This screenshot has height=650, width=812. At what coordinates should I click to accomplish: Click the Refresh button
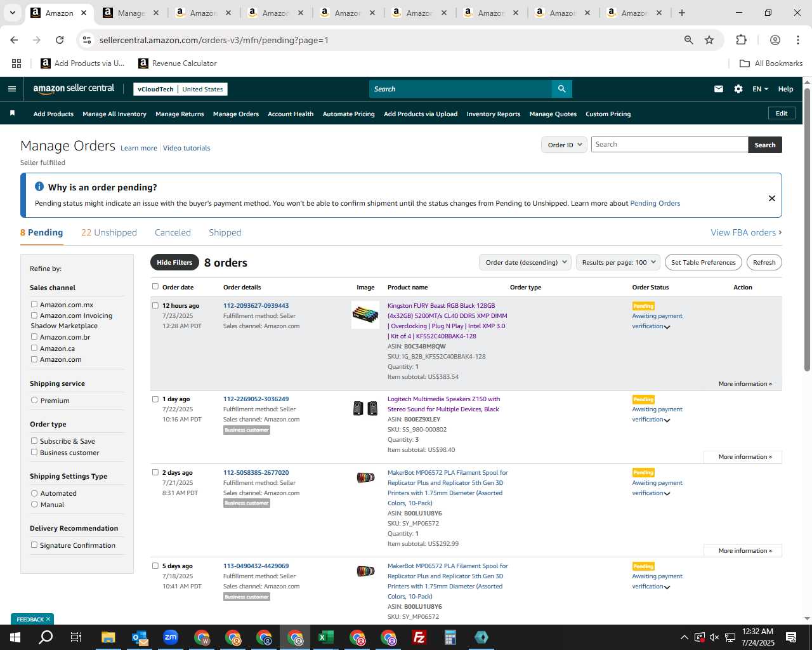click(764, 262)
